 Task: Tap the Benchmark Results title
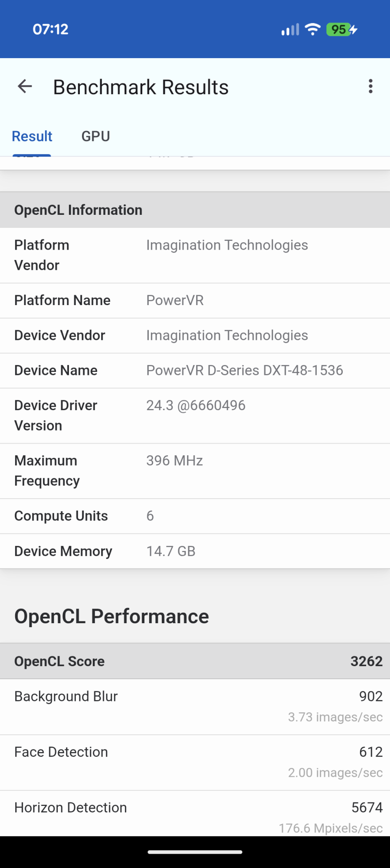pos(141,87)
